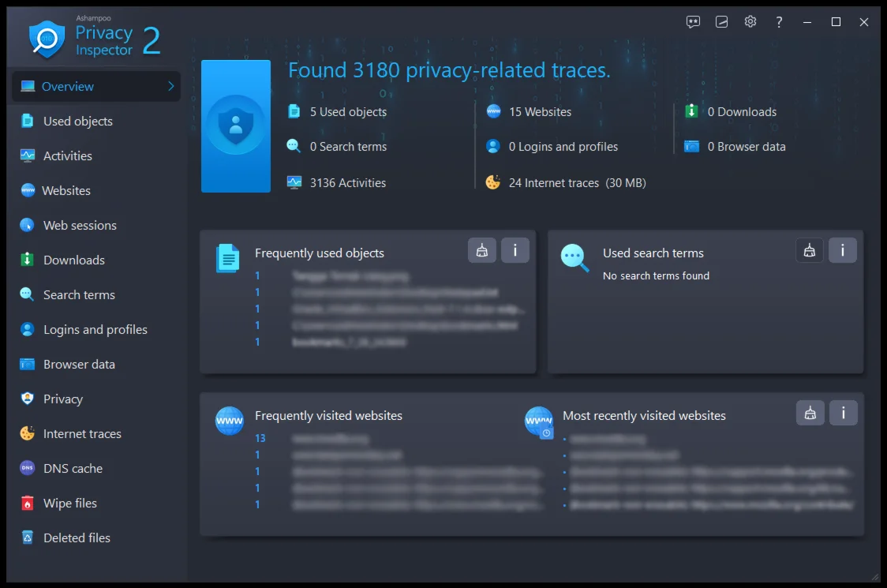The width and height of the screenshot is (887, 588).
Task: Click the 15 Websites summary entry
Action: click(540, 112)
